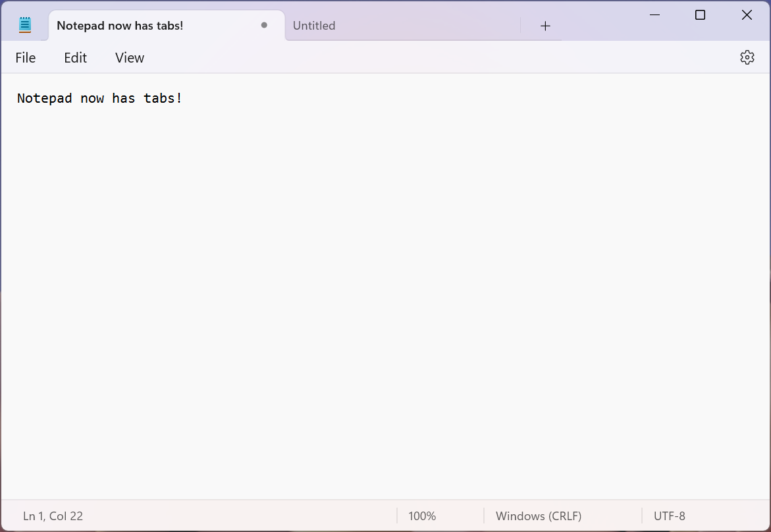Click the Notepad app icon in title bar

(x=25, y=25)
